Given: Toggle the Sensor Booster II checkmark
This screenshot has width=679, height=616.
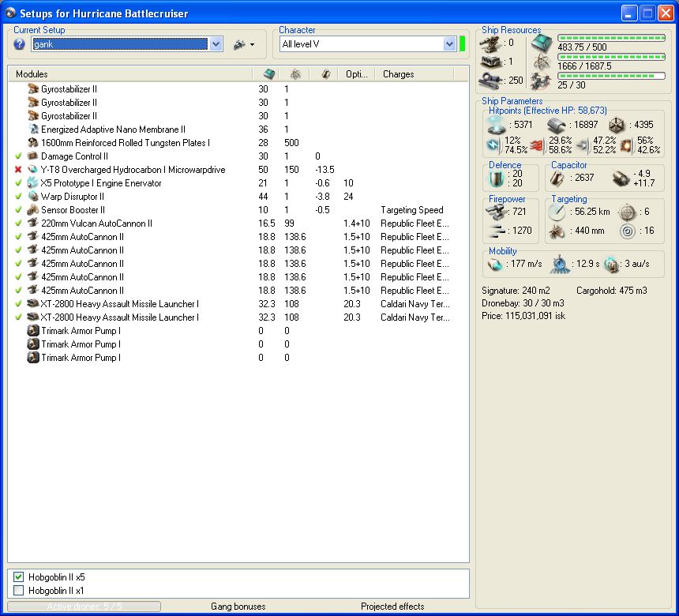Looking at the screenshot, I should click(x=18, y=209).
